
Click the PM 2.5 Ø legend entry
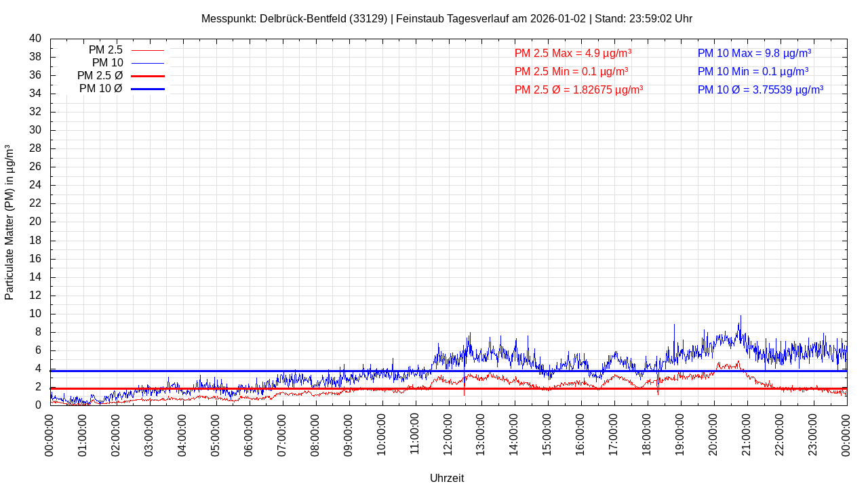pos(100,75)
